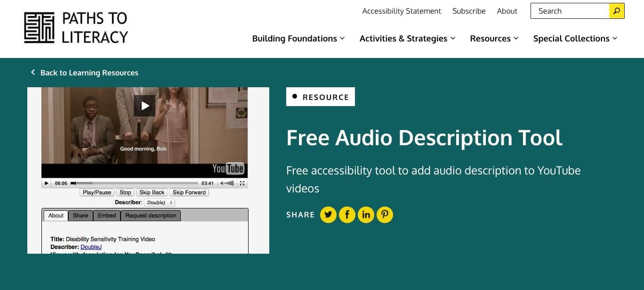Adjust the volume level bars

click(228, 183)
